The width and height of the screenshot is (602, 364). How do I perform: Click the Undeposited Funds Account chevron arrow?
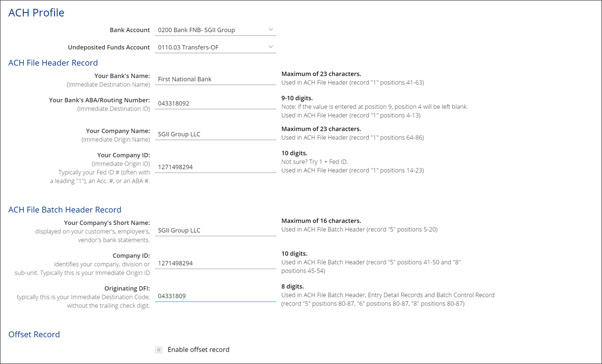pyautogui.click(x=270, y=47)
